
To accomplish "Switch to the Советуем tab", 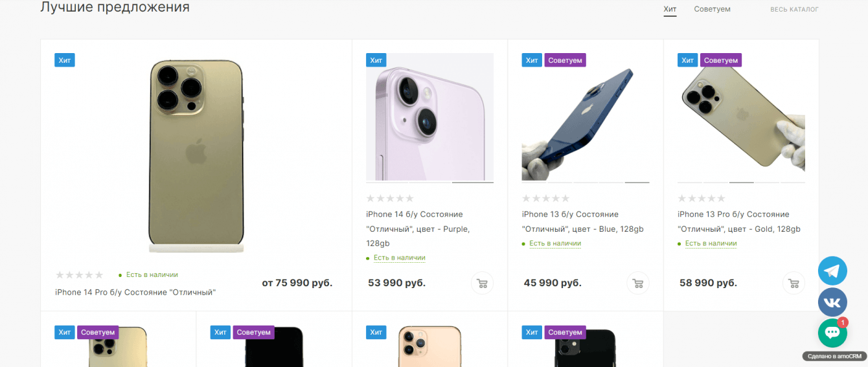I will [712, 9].
